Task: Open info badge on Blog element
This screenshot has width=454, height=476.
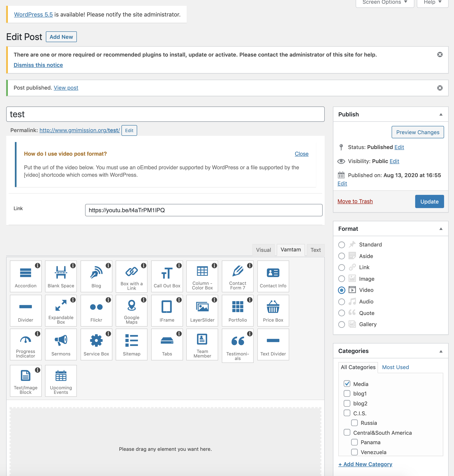Action: coord(108,266)
